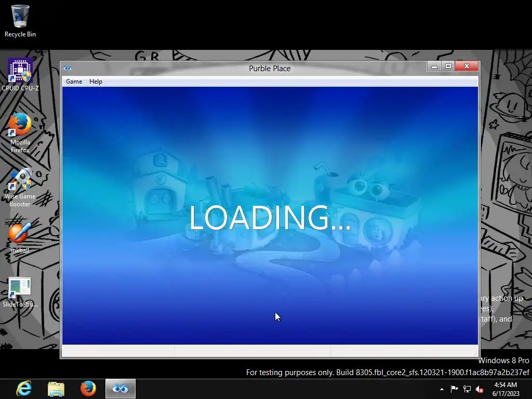Click the muted volume tray icon
Viewport: 532px width, 399px height.
pos(479,389)
